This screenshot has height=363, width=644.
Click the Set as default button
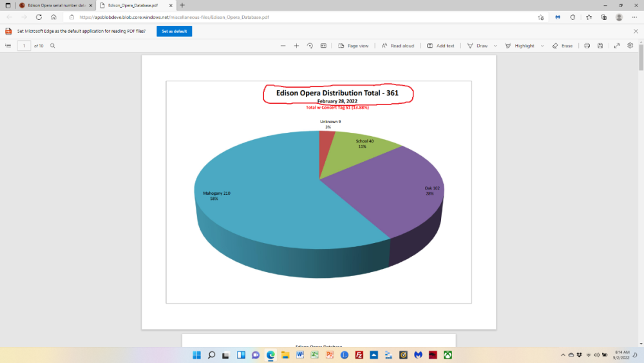(x=174, y=31)
